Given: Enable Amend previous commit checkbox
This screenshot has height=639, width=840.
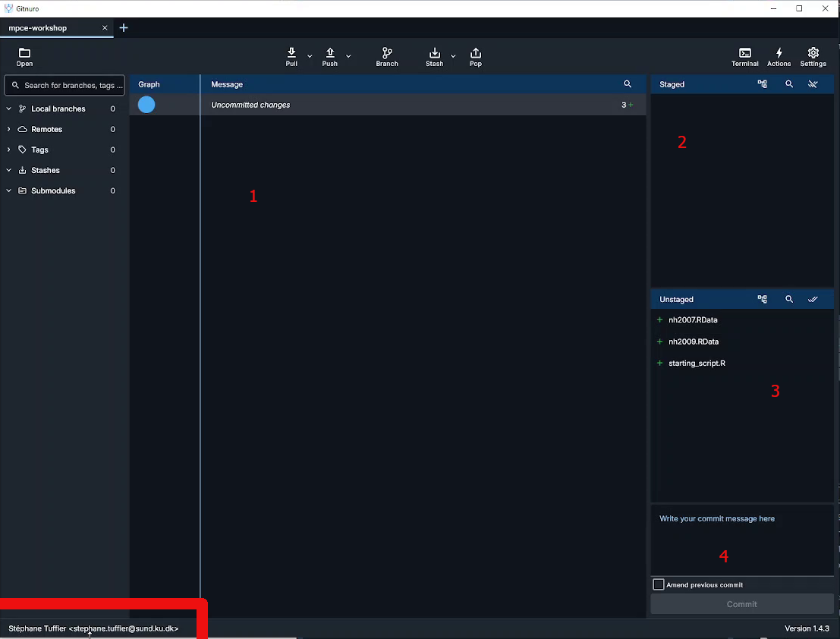Looking at the screenshot, I should pyautogui.click(x=659, y=584).
